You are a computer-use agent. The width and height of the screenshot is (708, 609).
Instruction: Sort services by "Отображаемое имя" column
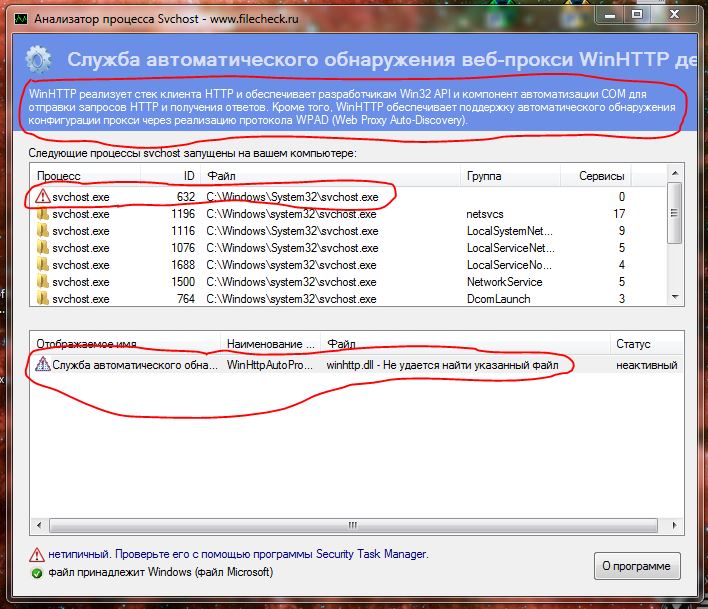(x=125, y=344)
